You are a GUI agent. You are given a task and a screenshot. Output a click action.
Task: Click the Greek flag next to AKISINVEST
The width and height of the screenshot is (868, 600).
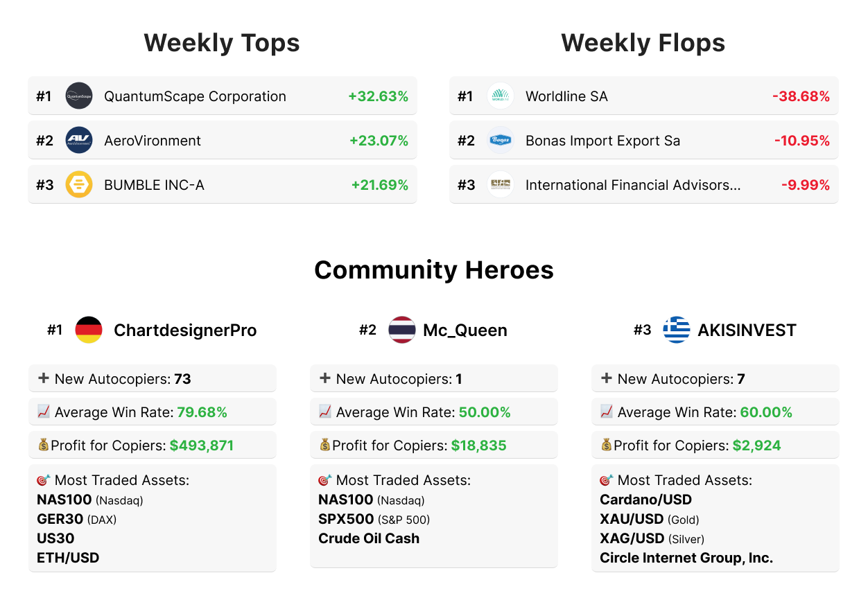pyautogui.click(x=677, y=330)
